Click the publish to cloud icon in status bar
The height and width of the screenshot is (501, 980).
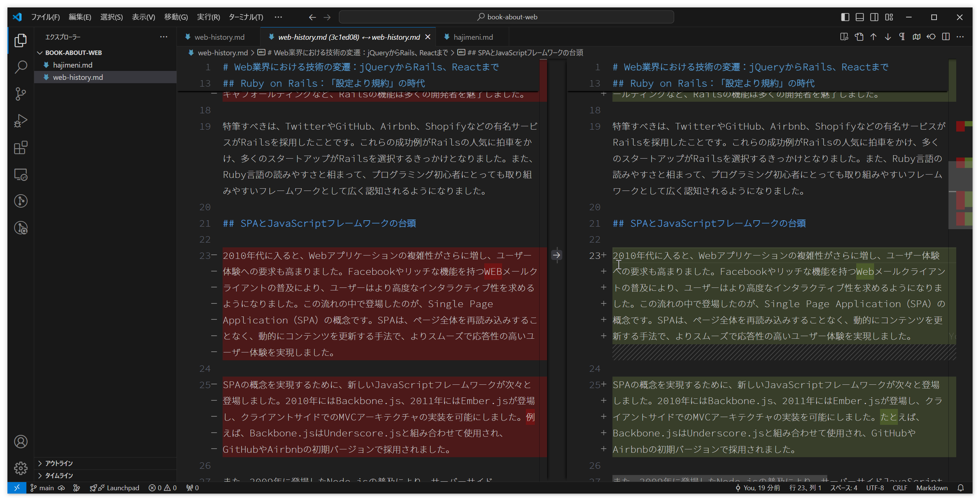pos(61,488)
